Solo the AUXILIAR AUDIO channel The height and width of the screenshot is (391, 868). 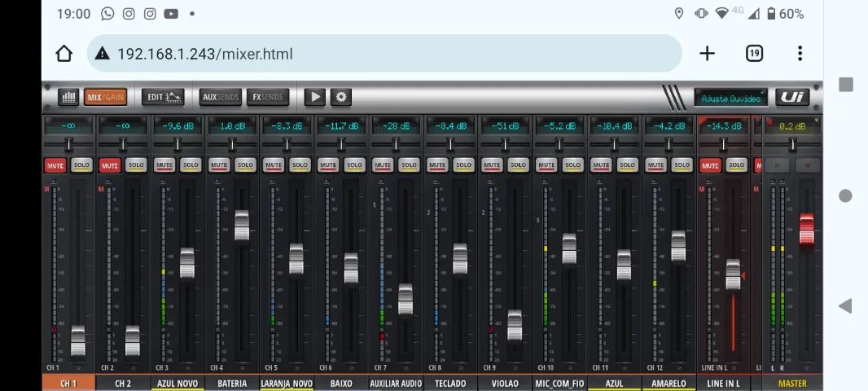tap(409, 165)
